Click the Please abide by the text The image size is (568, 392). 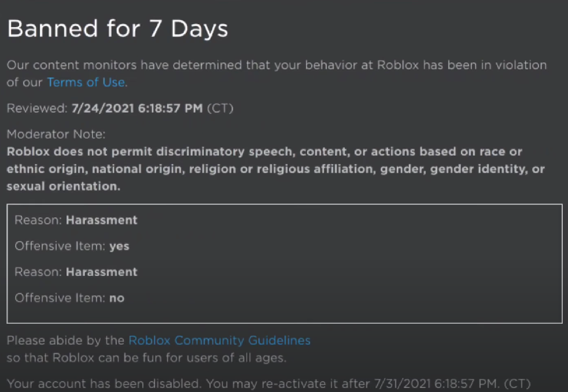point(65,341)
